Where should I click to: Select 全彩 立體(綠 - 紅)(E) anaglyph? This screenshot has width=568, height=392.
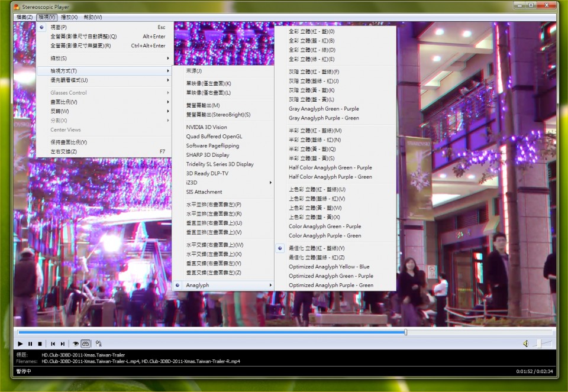click(x=335, y=59)
